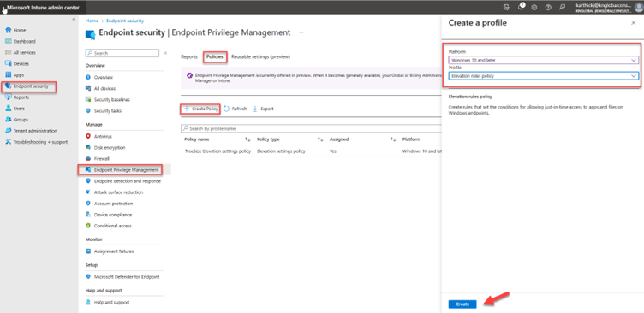Click the 'Elevation settings policy' type cell
The height and width of the screenshot is (313, 644).
282,151
